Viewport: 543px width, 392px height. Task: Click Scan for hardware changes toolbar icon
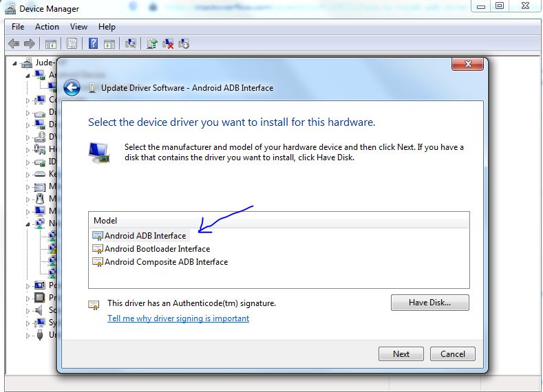pyautogui.click(x=131, y=43)
